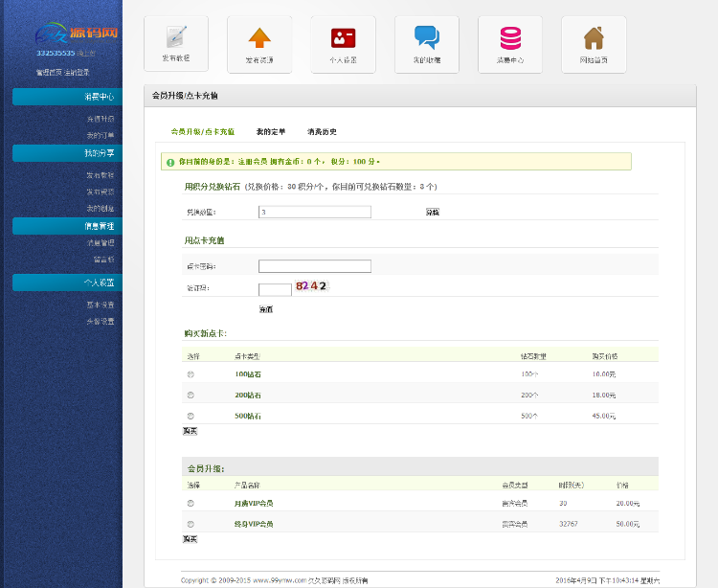The width and height of the screenshot is (718, 588).
Task: Go to the brown house website home icon
Action: pyautogui.click(x=594, y=38)
